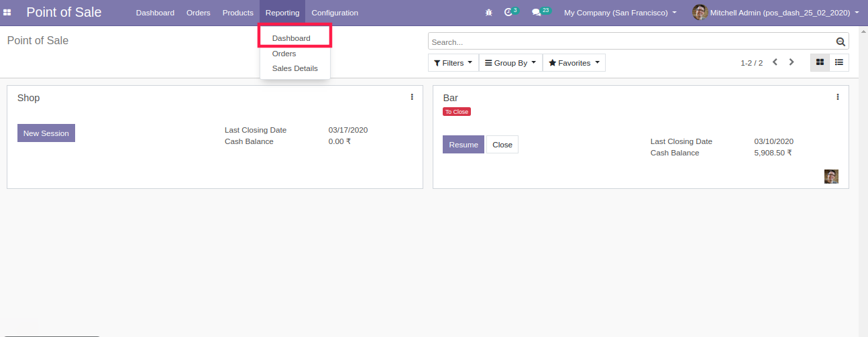The height and width of the screenshot is (337, 868).
Task: Click Bar closing date 03/10/2020
Action: [774, 141]
